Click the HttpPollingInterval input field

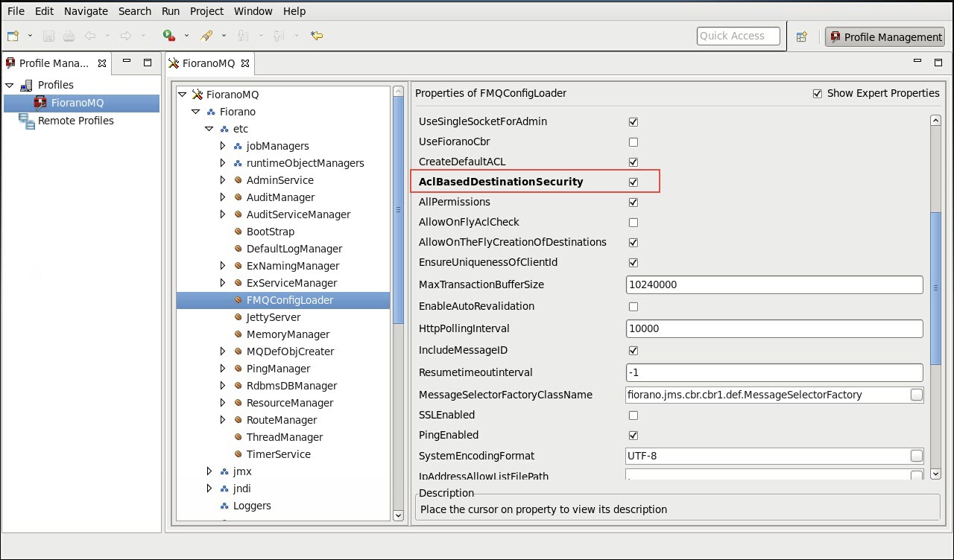point(774,328)
